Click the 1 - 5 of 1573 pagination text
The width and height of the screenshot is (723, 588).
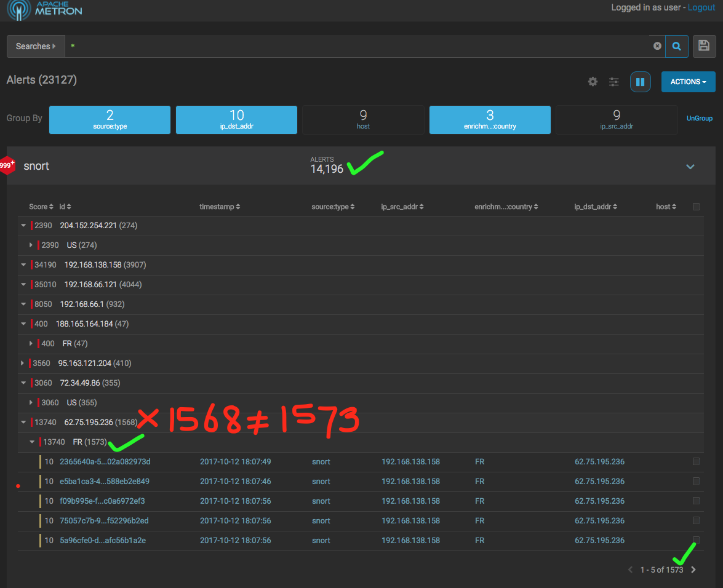661,570
